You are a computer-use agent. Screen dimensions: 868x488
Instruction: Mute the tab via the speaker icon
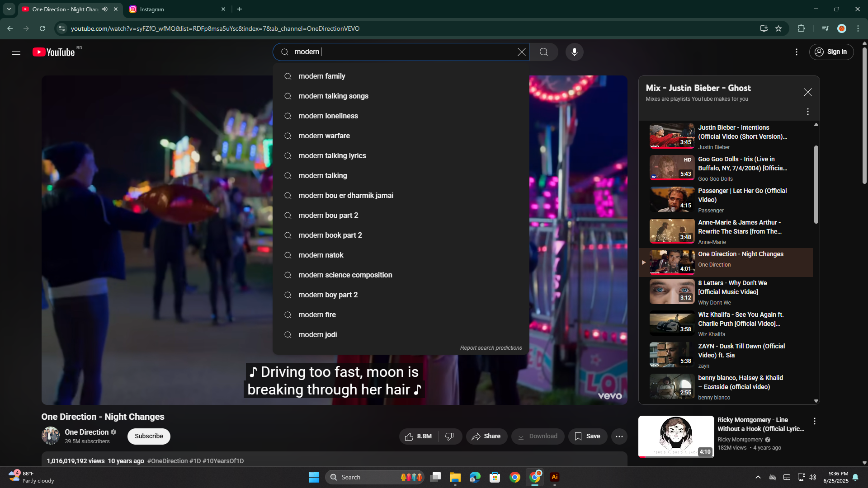(105, 9)
